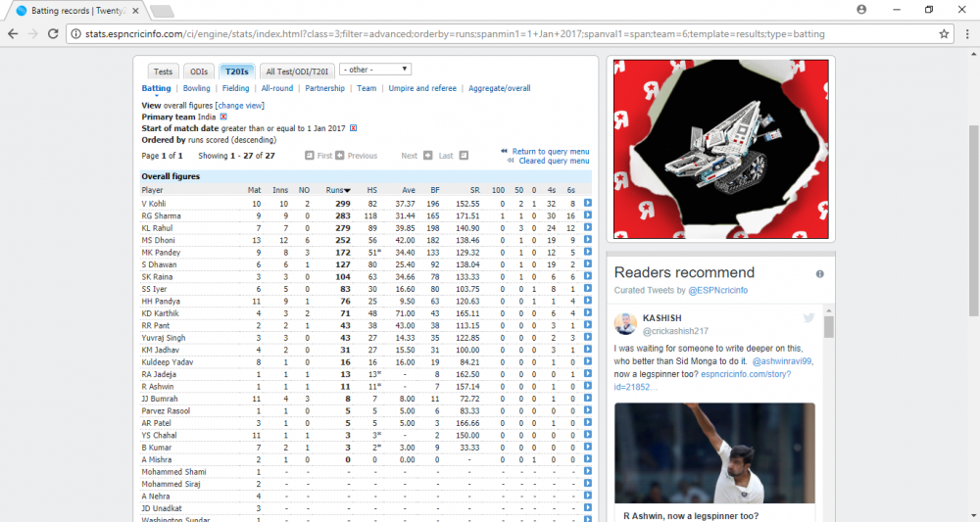Image resolution: width=980 pixels, height=522 pixels.
Task: Open Chrome profile account icon
Action: [x=861, y=10]
